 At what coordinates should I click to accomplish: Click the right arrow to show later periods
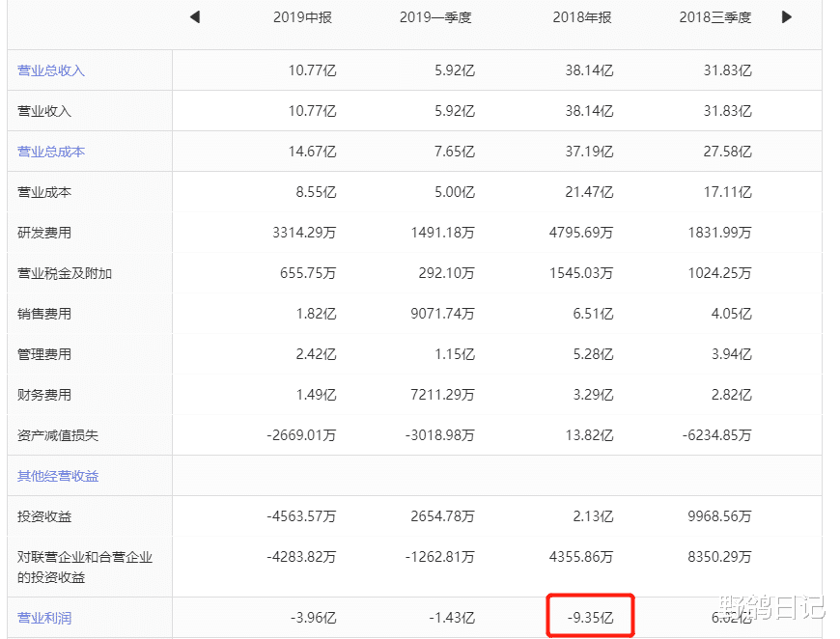(787, 17)
